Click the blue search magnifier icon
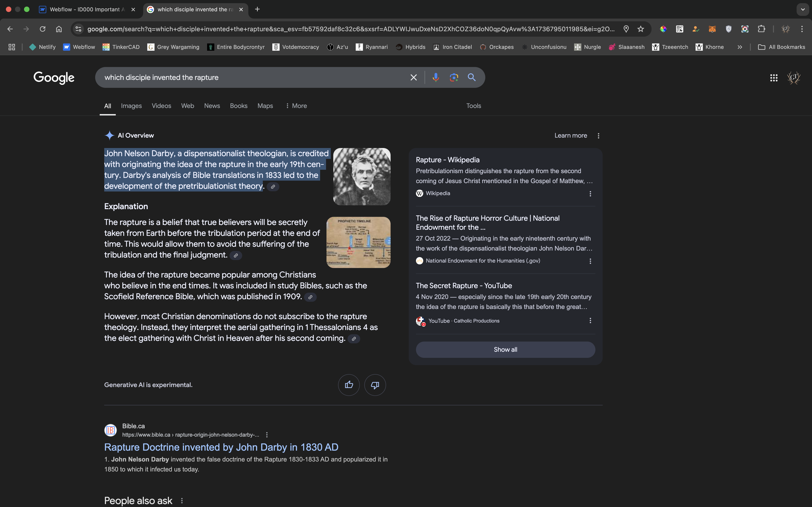The width and height of the screenshot is (812, 507). point(471,77)
